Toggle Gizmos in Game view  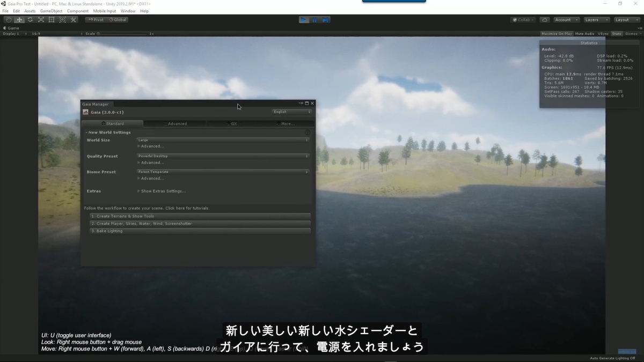click(630, 34)
